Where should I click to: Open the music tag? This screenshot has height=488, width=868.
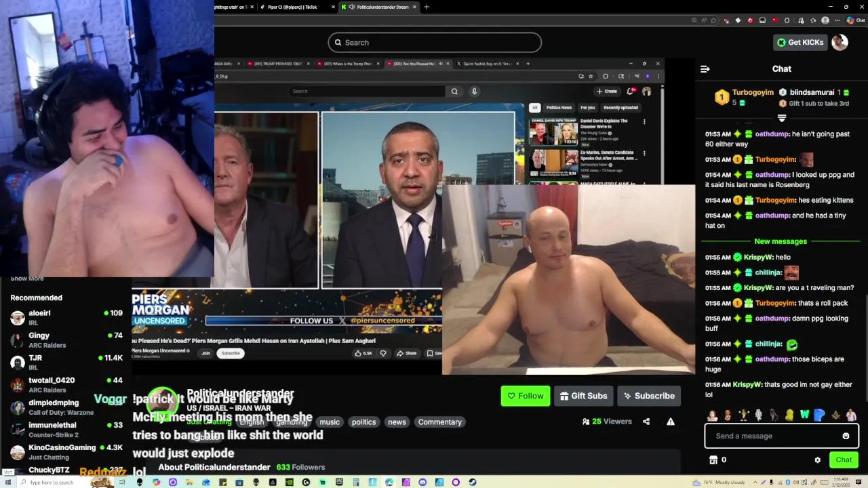click(x=330, y=422)
